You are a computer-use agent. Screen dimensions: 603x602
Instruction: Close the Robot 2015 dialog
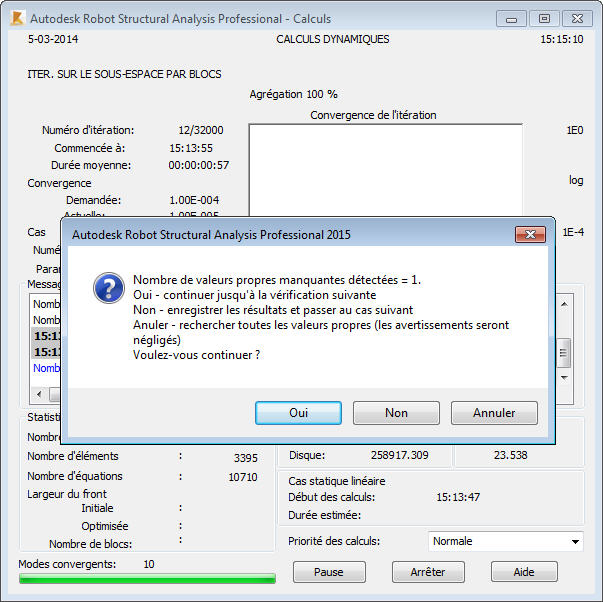coord(530,234)
